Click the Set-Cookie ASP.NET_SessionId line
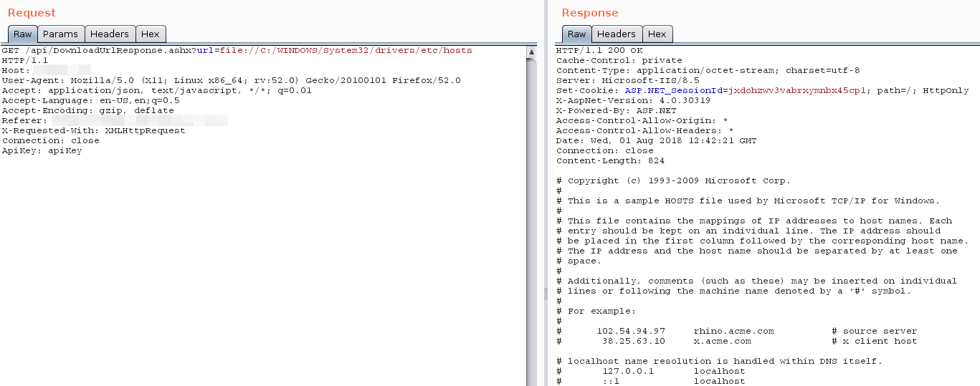The height and width of the screenshot is (386, 980). point(762,91)
